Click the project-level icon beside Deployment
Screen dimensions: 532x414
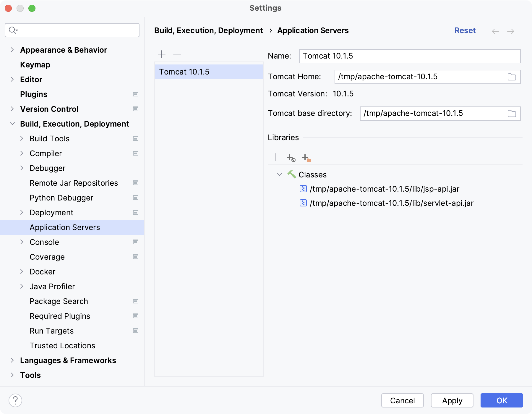(x=136, y=212)
